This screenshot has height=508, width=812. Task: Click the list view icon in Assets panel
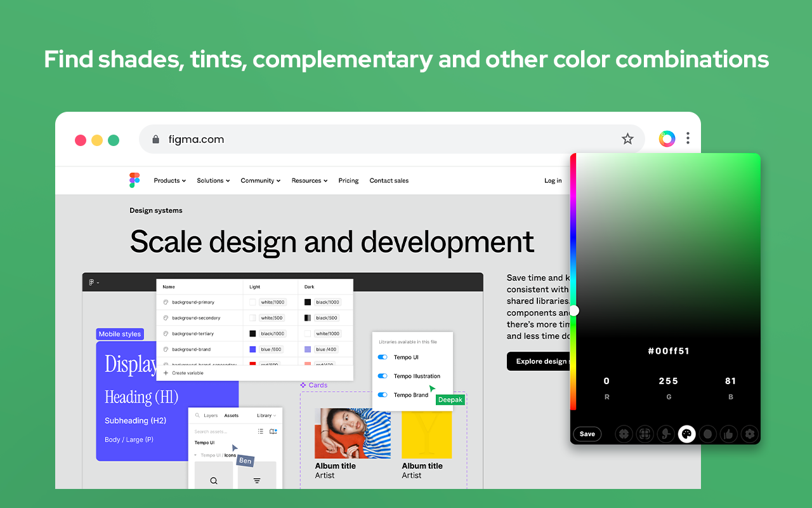[261, 431]
